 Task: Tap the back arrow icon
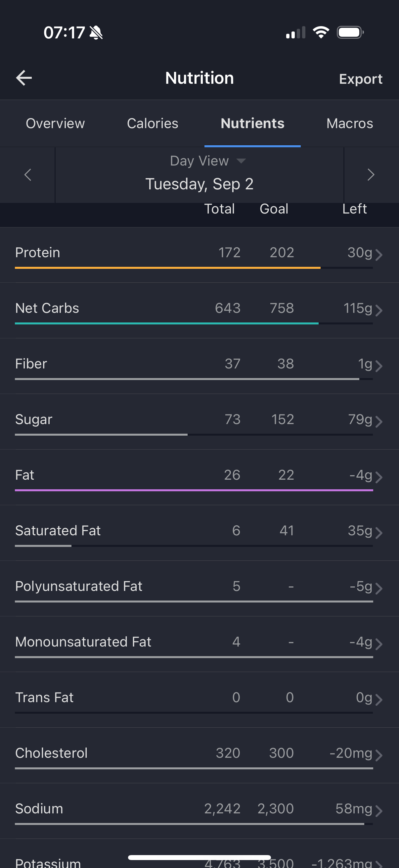pyautogui.click(x=24, y=78)
